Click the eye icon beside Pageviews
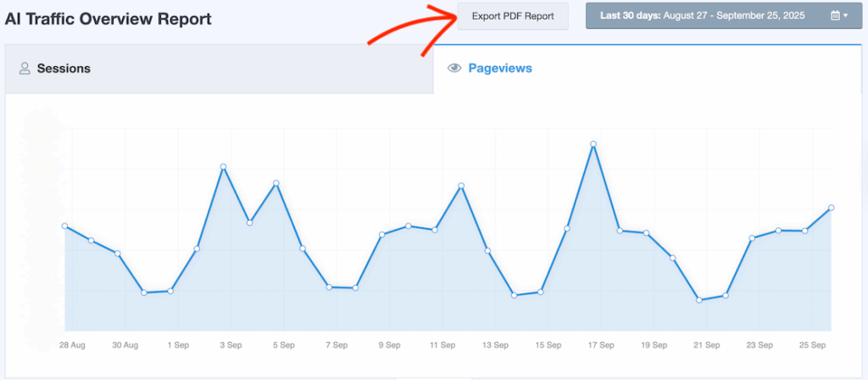Screen dimensions: 868x380 [x=454, y=68]
